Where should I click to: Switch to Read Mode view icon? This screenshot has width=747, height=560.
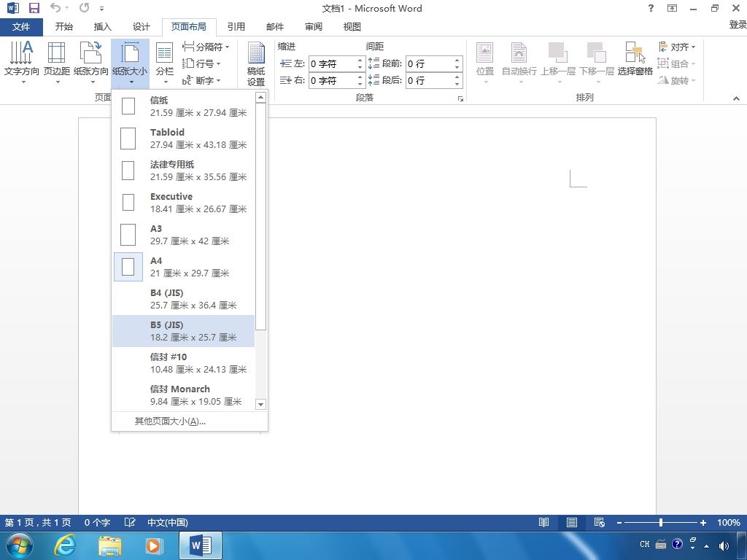coord(543,522)
